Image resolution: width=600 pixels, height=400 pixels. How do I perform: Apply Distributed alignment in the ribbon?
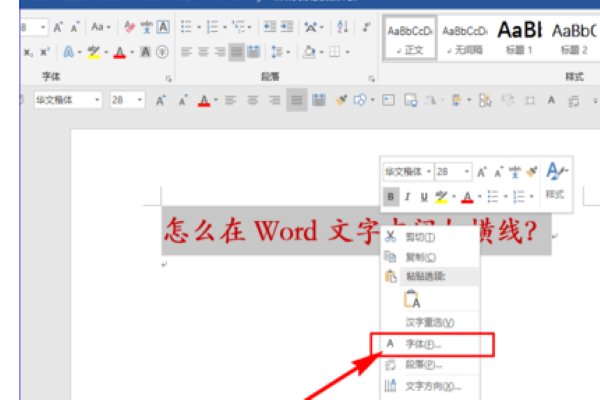pos(253,52)
